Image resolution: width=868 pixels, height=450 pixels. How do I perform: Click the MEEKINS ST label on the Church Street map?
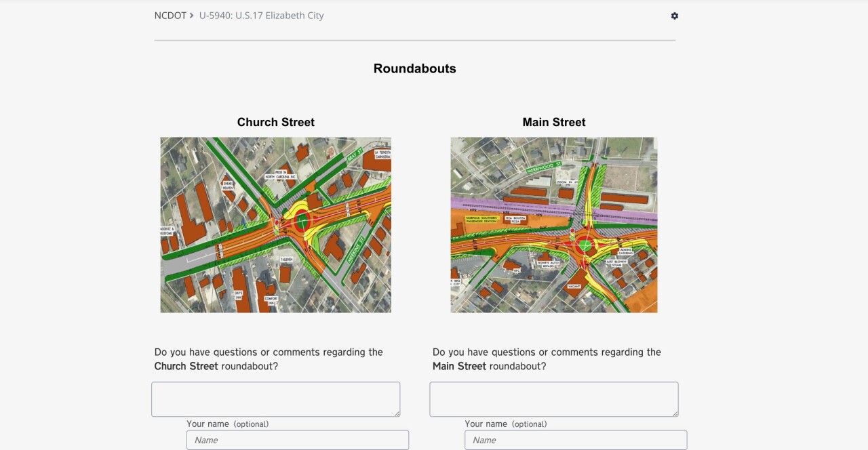coord(355,249)
